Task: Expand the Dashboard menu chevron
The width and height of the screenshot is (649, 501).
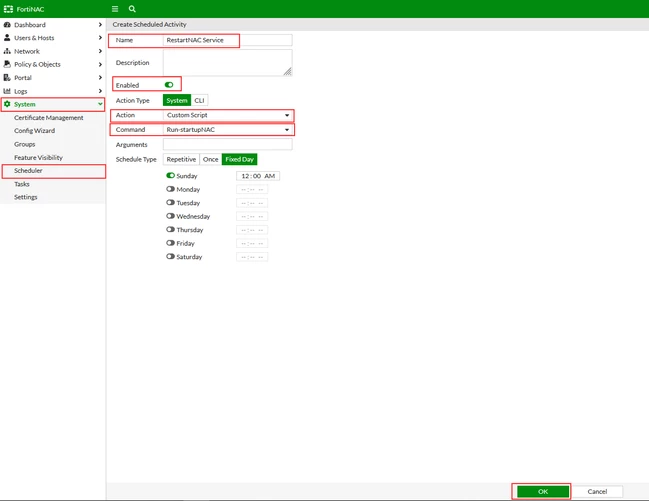Action: coord(100,25)
